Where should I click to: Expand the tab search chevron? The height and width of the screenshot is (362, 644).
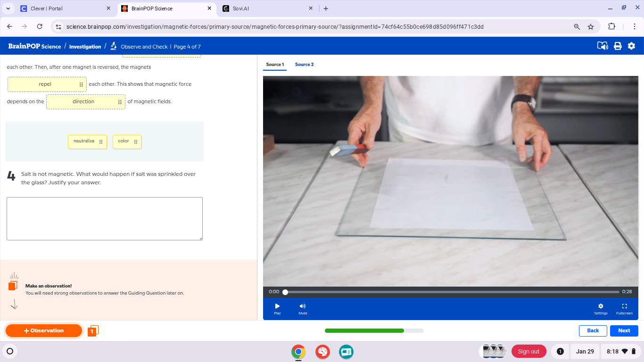[x=8, y=8]
